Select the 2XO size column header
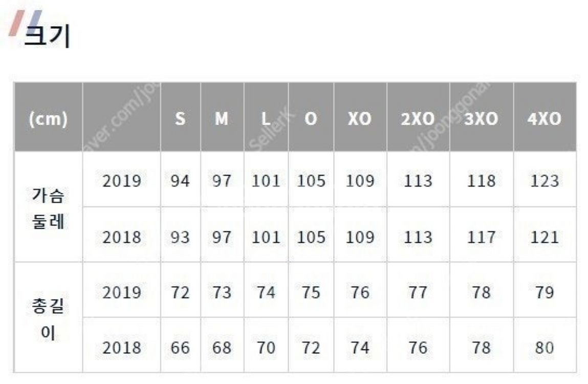Image resolution: width=588 pixels, height=384 pixels. click(418, 119)
